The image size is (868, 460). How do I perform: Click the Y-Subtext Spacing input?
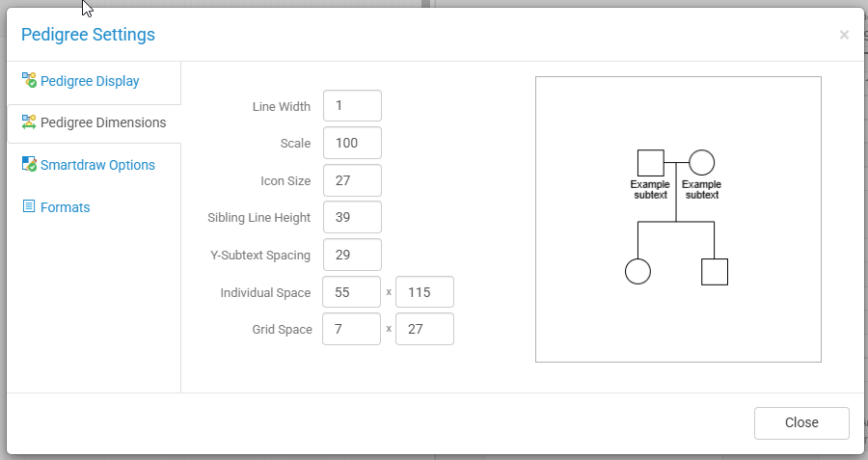tap(352, 255)
